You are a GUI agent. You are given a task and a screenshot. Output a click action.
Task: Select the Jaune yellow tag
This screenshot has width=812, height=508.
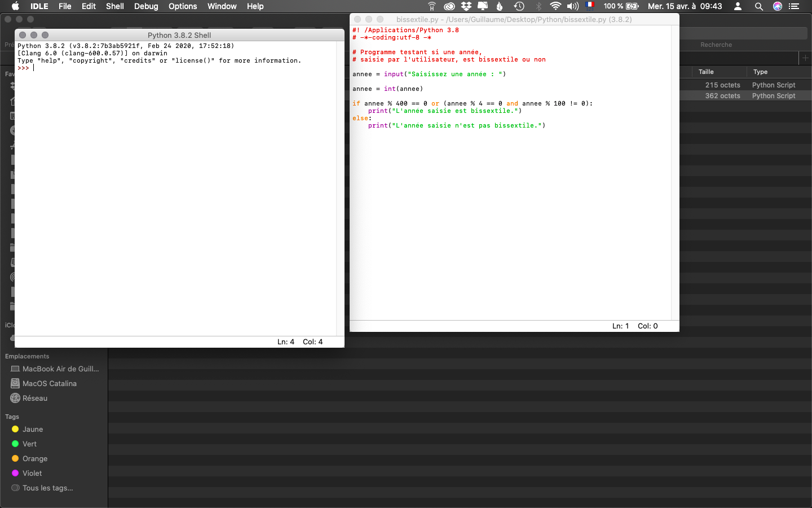(32, 429)
